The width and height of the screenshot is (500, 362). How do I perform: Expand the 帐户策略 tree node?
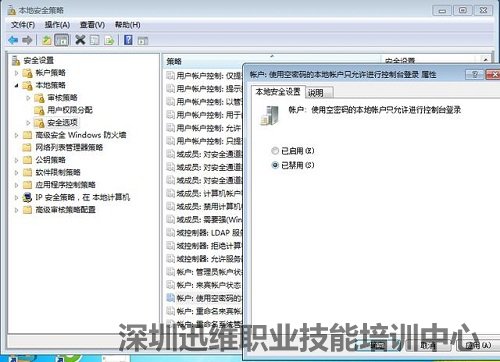17,73
